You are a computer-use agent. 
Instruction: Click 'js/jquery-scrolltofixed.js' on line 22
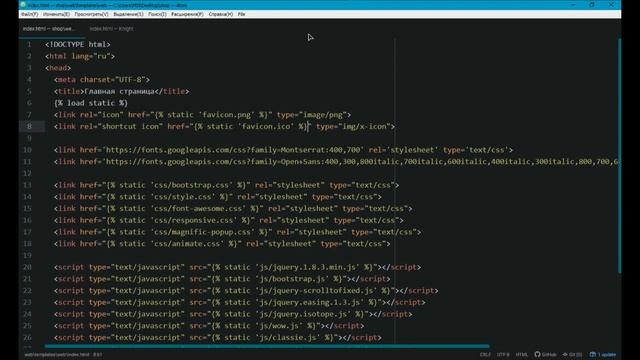click(317, 291)
